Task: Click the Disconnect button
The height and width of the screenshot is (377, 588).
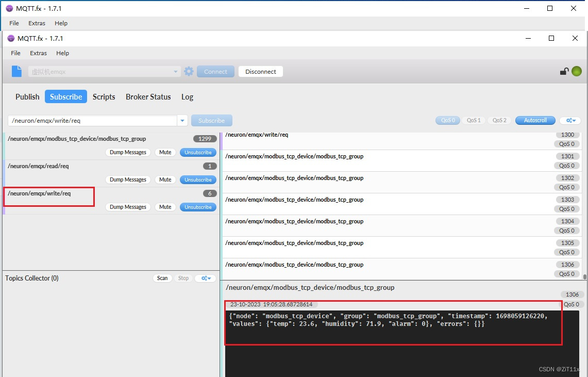Action: [x=261, y=72]
